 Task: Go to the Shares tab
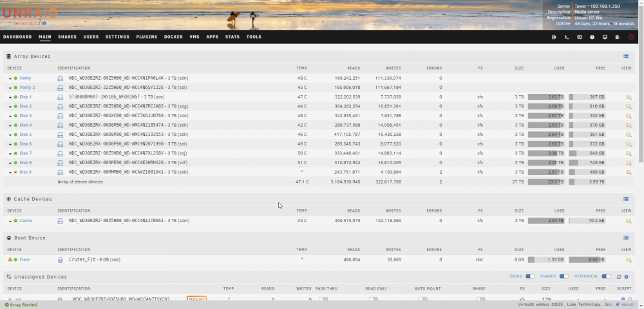pyautogui.click(x=68, y=37)
